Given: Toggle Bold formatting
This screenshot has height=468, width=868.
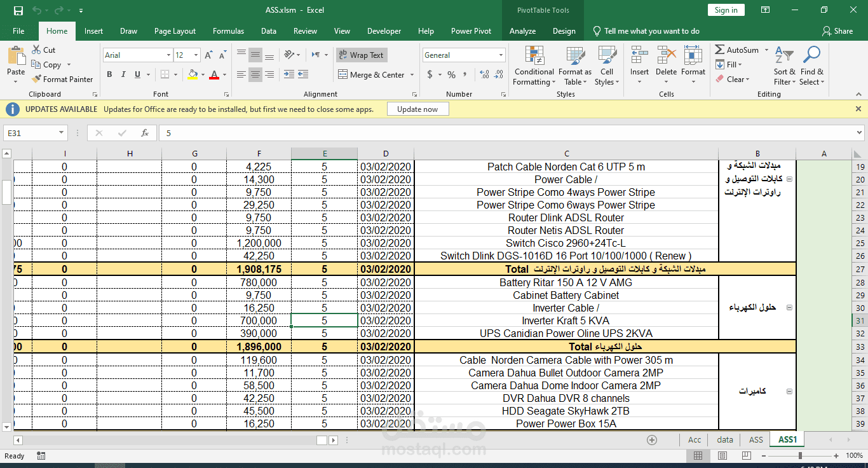Looking at the screenshot, I should pyautogui.click(x=109, y=74).
